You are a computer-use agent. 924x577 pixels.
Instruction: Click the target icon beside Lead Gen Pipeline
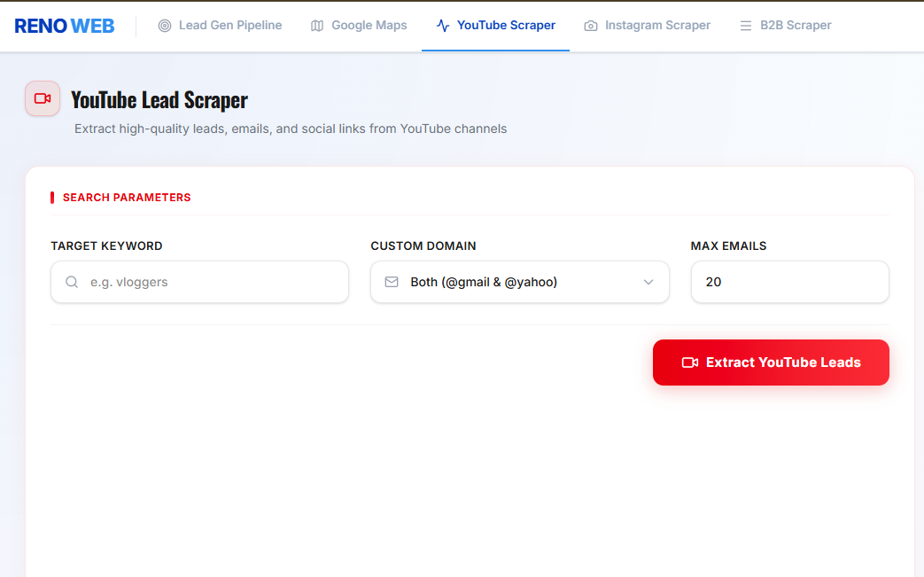(165, 26)
